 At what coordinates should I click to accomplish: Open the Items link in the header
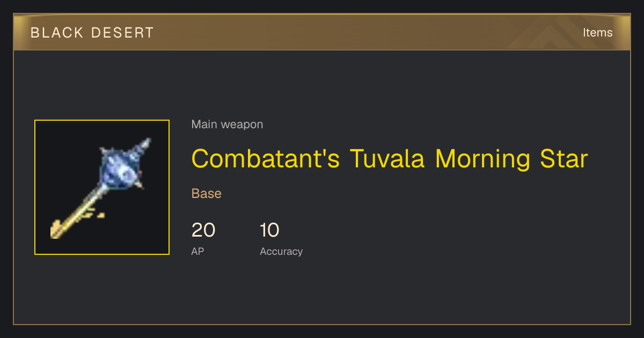point(597,32)
